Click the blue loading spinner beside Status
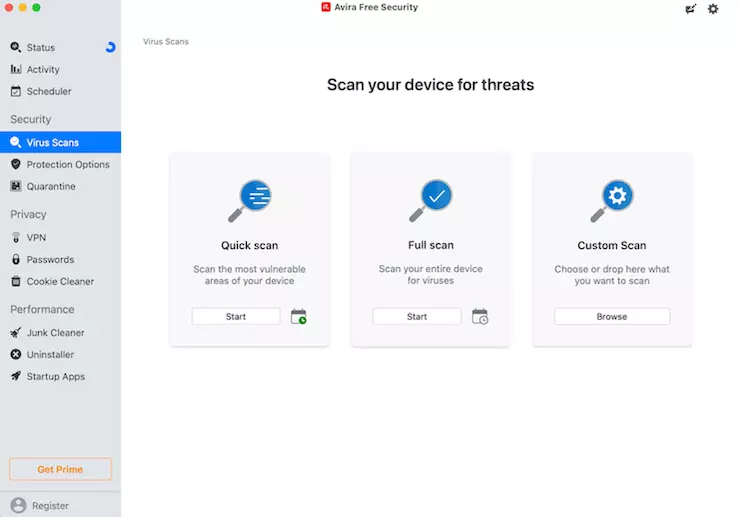The width and height of the screenshot is (740, 517). 110,47
